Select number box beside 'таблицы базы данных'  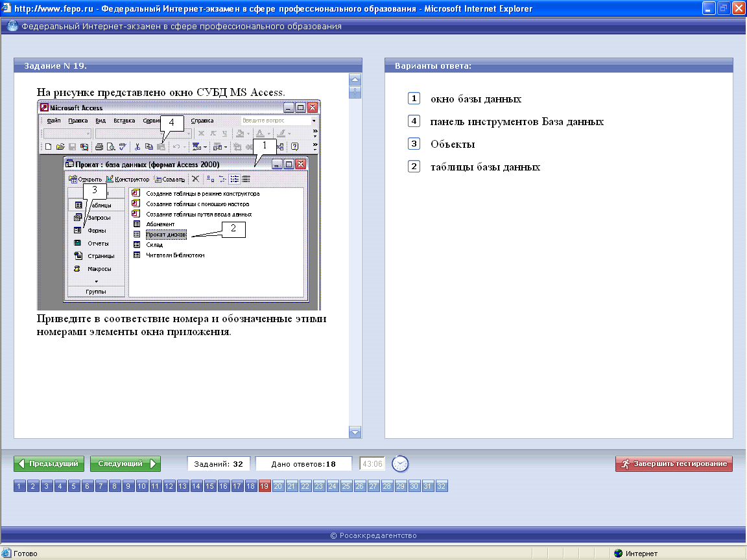click(x=414, y=166)
